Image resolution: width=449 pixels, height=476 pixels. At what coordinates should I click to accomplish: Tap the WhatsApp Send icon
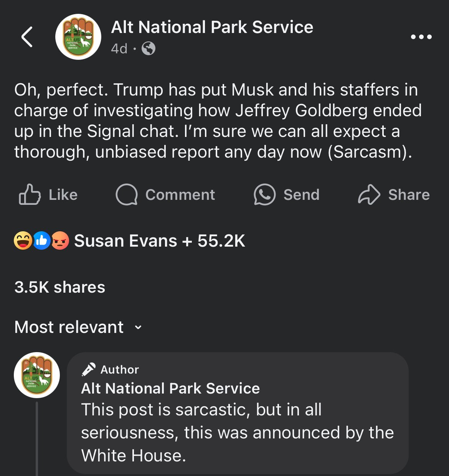point(264,194)
